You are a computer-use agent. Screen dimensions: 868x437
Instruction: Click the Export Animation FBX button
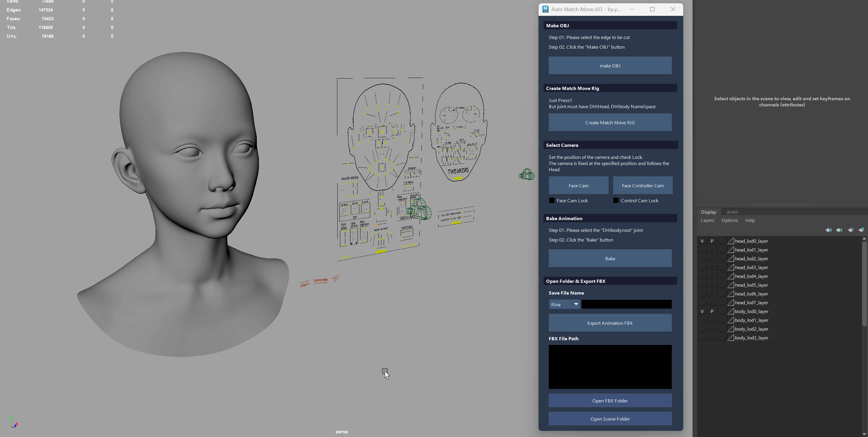click(609, 323)
